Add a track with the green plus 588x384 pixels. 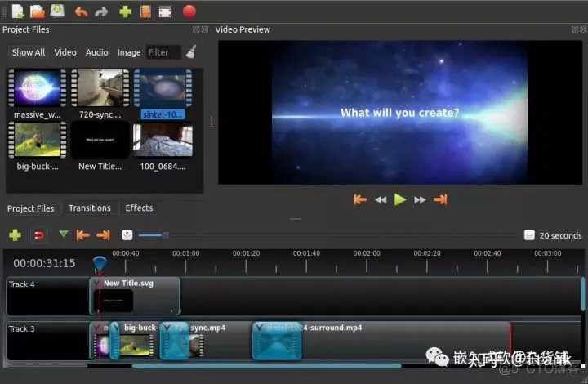pyautogui.click(x=15, y=235)
